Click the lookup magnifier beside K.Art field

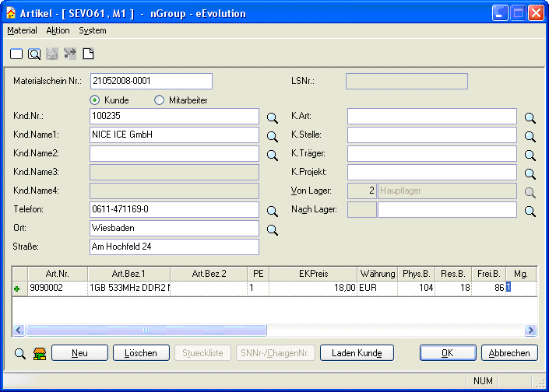point(530,117)
